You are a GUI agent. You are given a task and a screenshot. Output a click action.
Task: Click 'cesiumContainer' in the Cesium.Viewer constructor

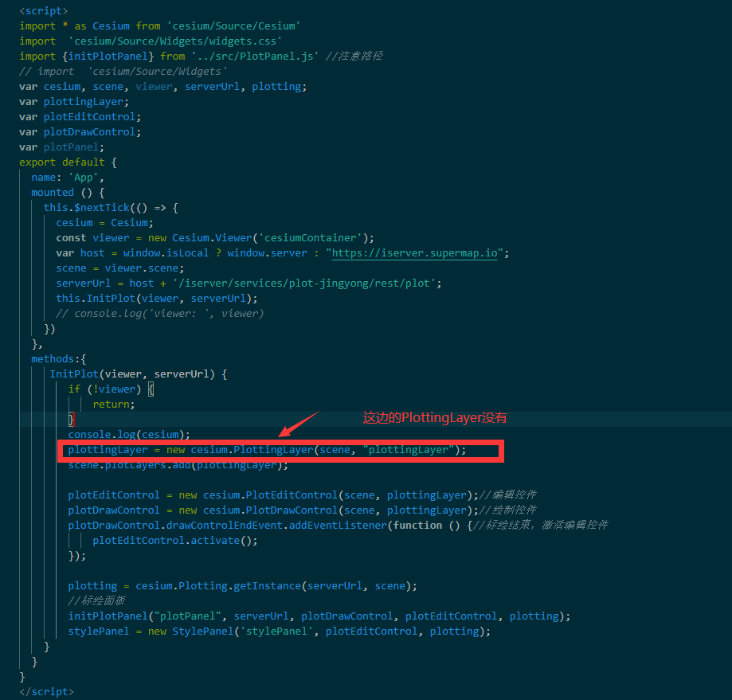[x=310, y=238]
